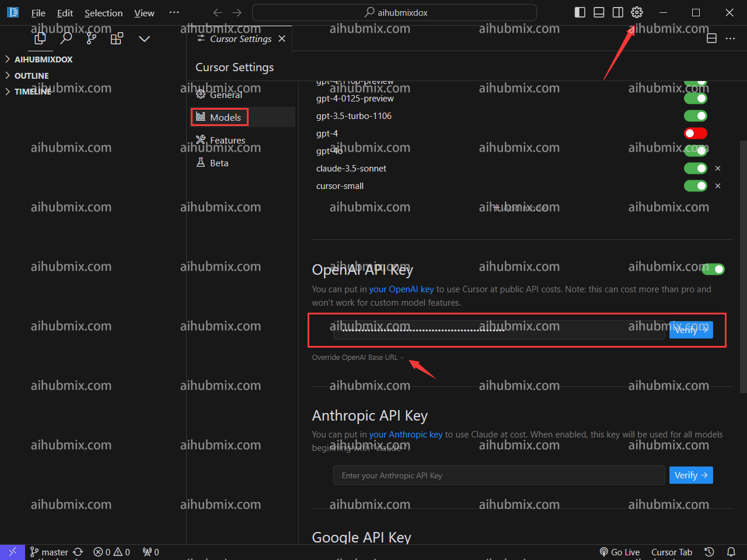Open the Search view magnifier icon
The width and height of the screenshot is (747, 560).
coord(67,38)
